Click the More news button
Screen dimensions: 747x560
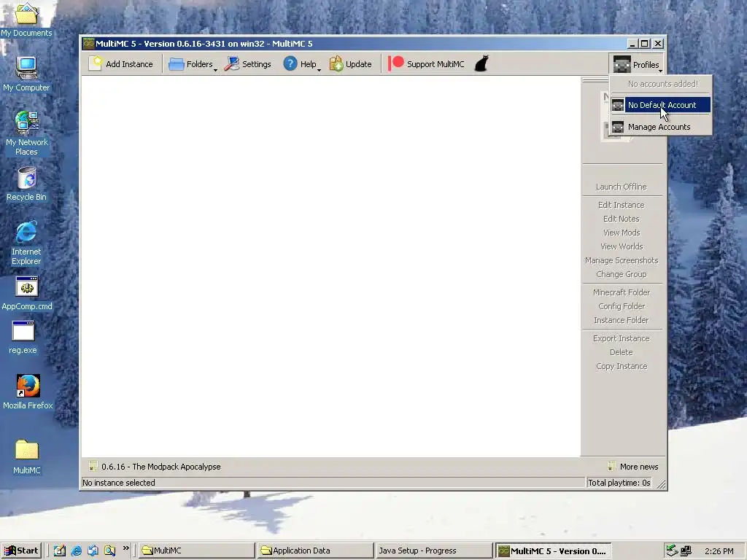tap(633, 467)
